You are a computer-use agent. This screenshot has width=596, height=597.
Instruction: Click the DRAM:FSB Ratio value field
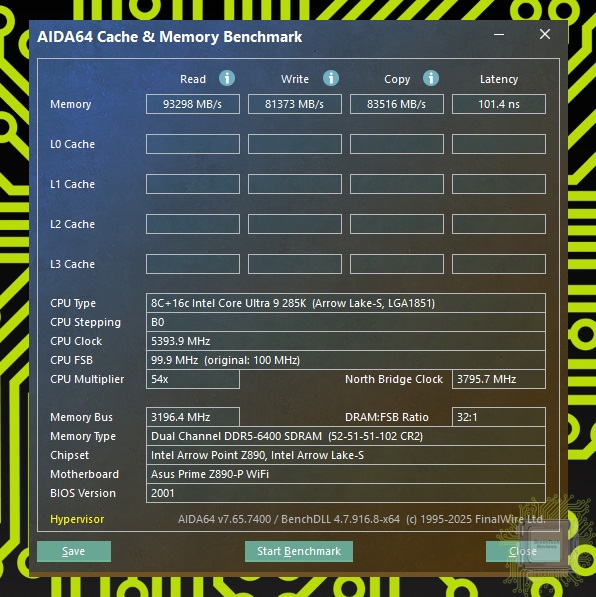click(x=499, y=417)
